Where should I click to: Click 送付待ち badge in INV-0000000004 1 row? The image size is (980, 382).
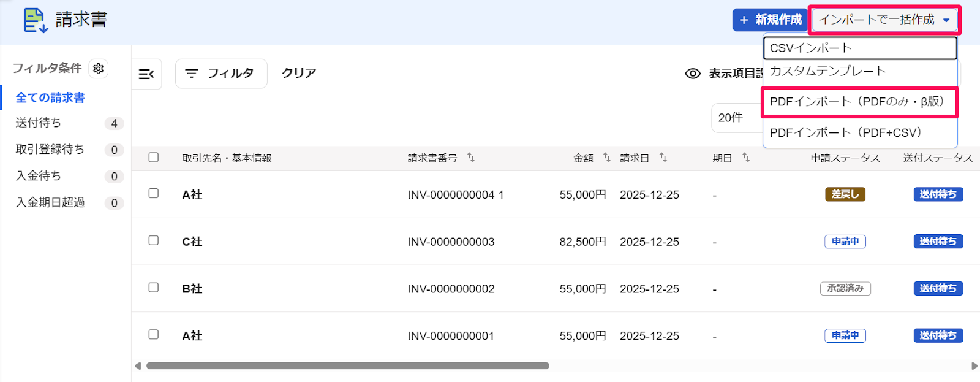[938, 194]
